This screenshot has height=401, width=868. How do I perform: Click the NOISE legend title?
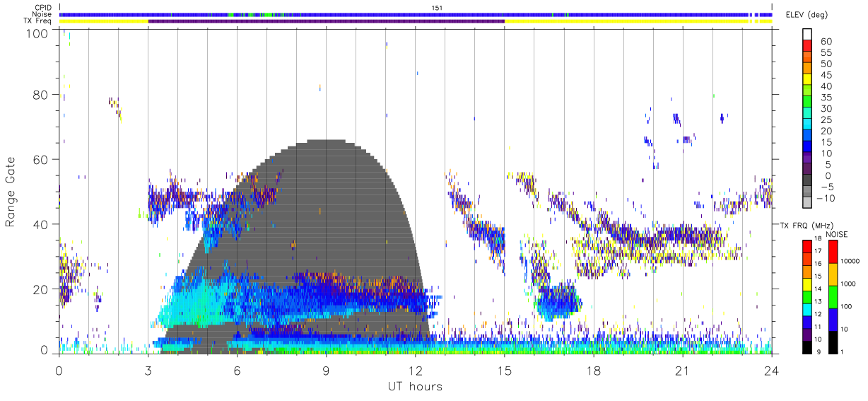point(838,234)
